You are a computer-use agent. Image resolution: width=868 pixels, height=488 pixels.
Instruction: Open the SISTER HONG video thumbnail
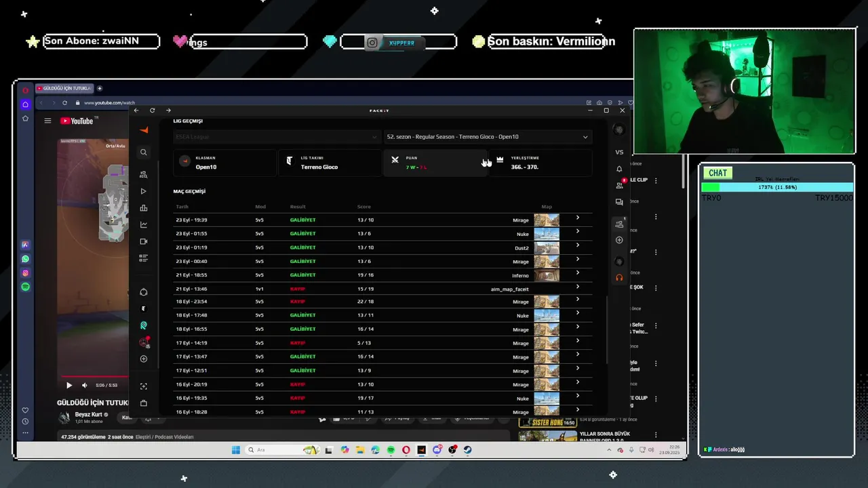click(x=548, y=422)
